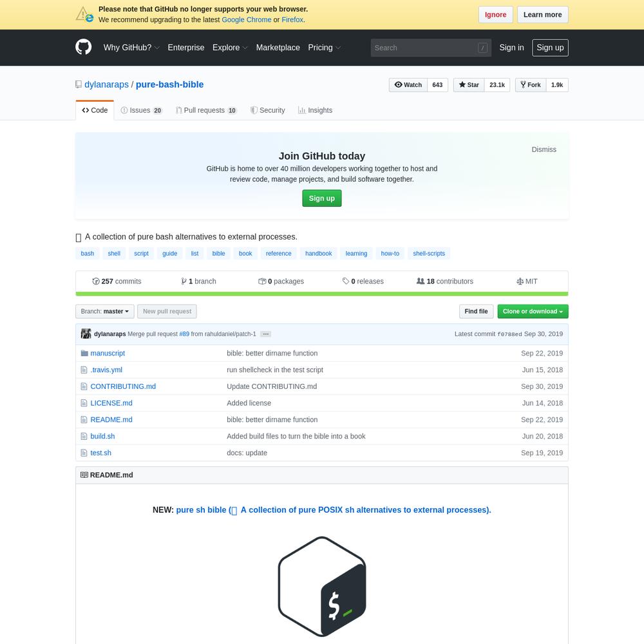Click the Firefox link in the warning

(x=292, y=20)
